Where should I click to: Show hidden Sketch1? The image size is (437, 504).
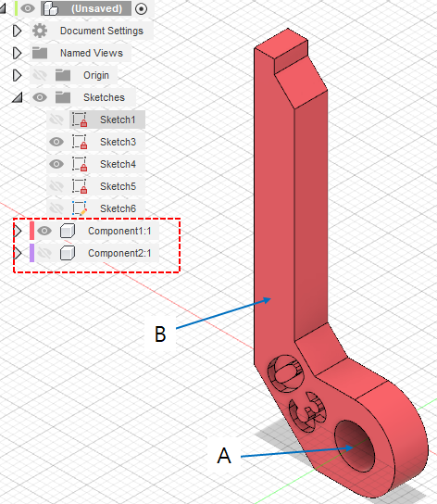click(56, 120)
